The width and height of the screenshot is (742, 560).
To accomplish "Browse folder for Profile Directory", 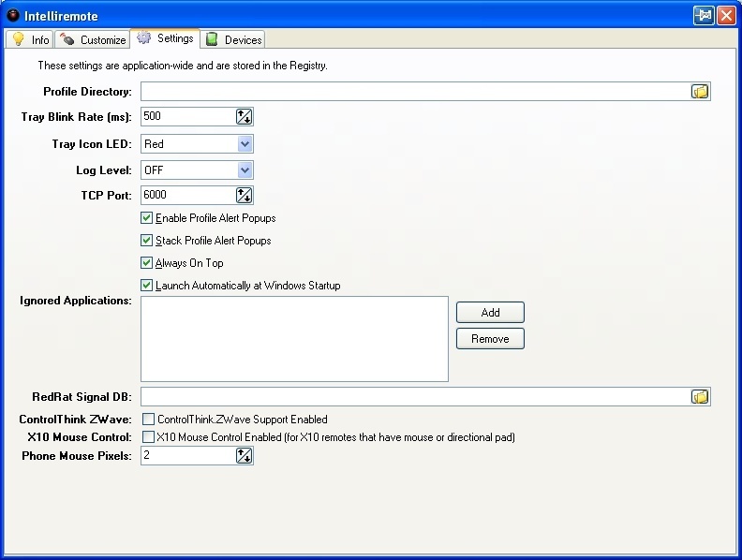I will 700,91.
